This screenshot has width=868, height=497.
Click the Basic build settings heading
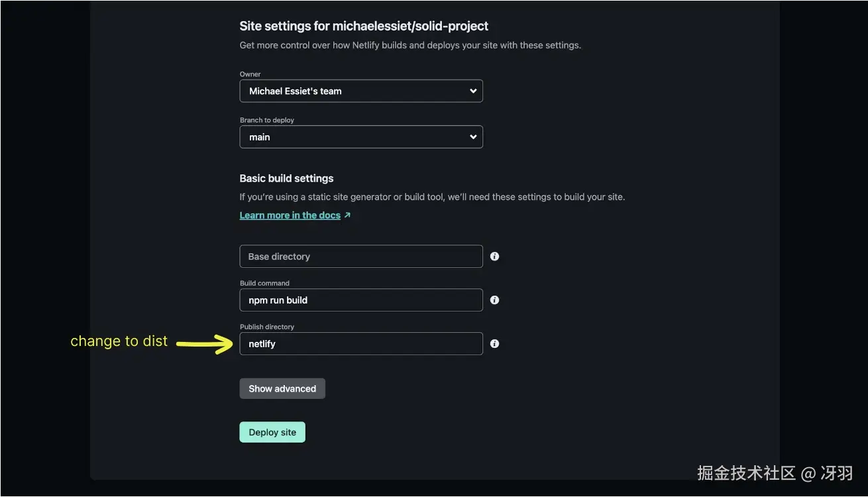coord(286,178)
